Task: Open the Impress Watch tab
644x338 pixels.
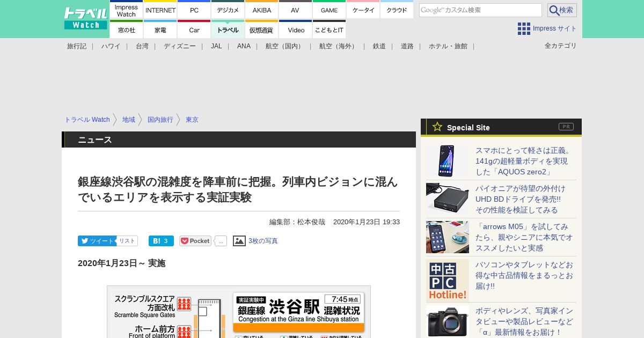Action: click(x=127, y=10)
